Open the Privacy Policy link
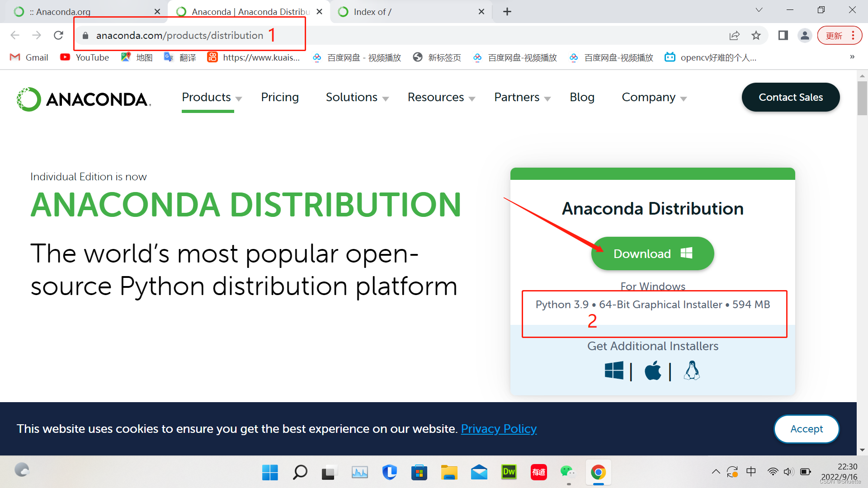 point(499,429)
